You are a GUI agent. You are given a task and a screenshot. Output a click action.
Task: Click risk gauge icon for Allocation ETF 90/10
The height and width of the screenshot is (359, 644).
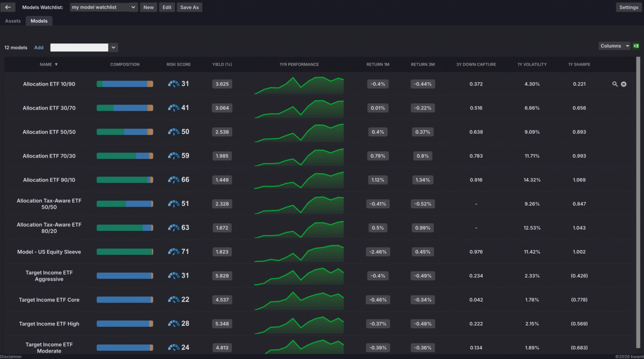coord(173,180)
